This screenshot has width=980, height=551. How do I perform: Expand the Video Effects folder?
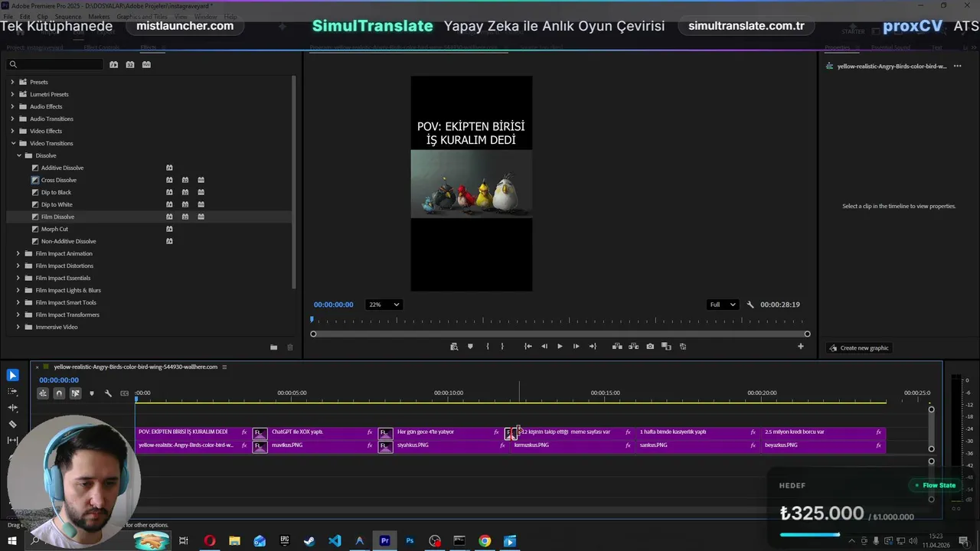tap(12, 131)
